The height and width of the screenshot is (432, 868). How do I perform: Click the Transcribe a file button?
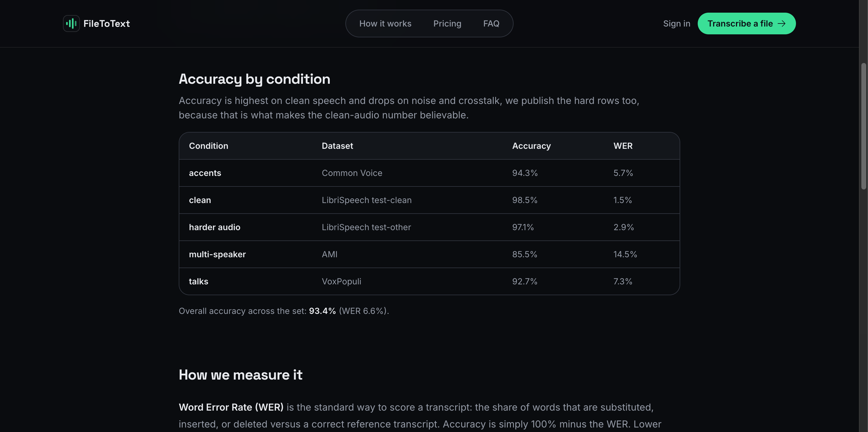click(746, 23)
